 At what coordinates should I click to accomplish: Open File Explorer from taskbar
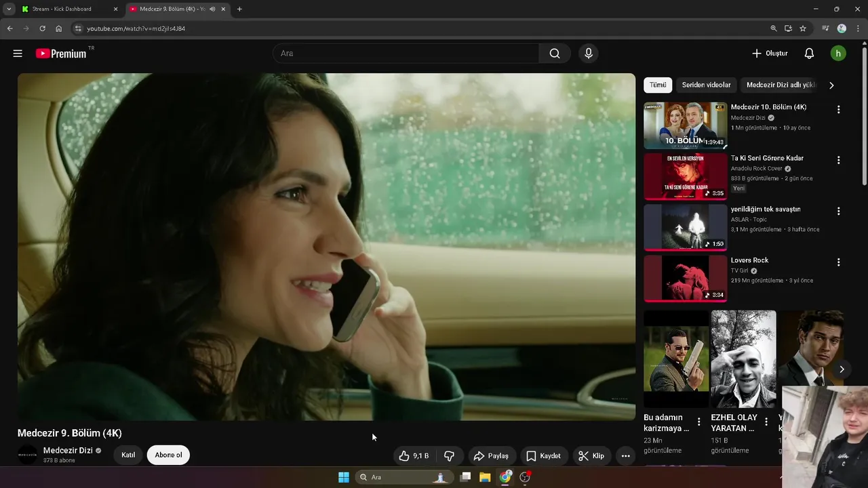click(x=485, y=477)
